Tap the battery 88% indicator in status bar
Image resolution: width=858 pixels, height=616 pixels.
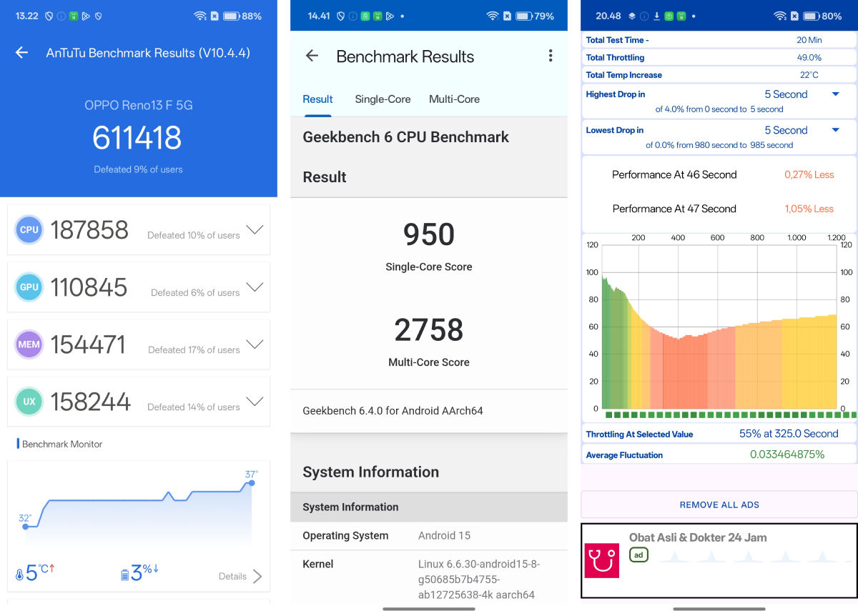point(242,16)
